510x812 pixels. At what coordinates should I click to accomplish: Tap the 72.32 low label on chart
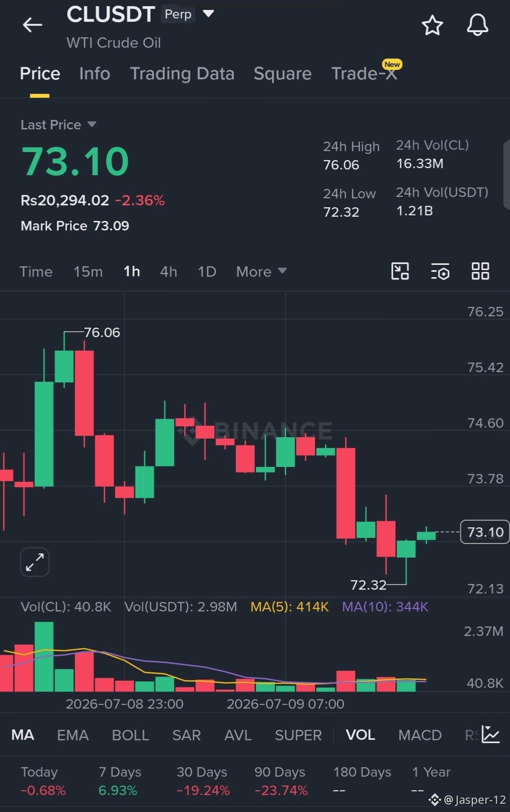368,585
